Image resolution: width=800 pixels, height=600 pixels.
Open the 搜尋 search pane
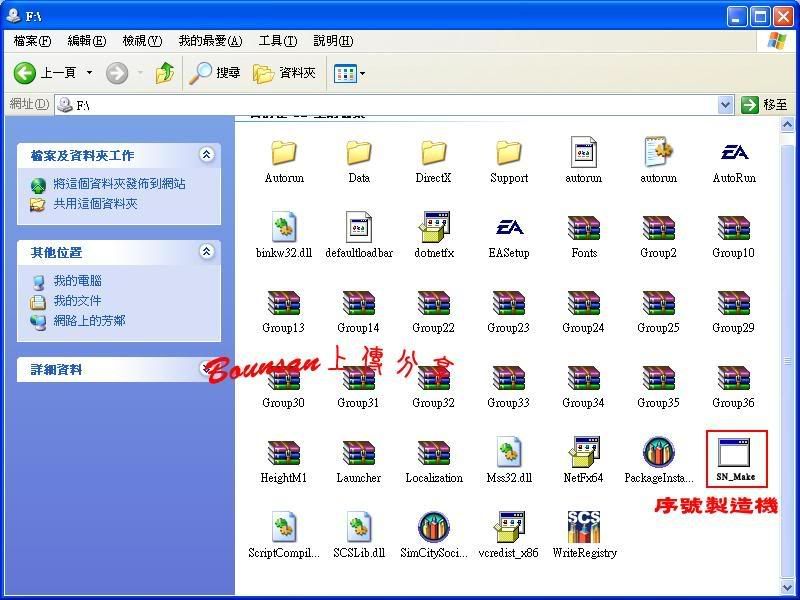214,73
